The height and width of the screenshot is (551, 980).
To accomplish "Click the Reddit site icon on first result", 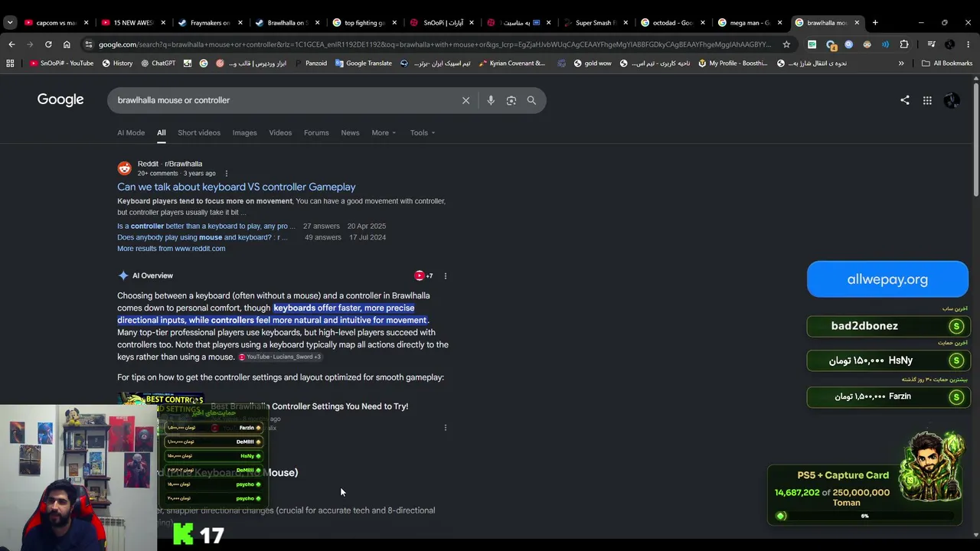I will click(124, 168).
